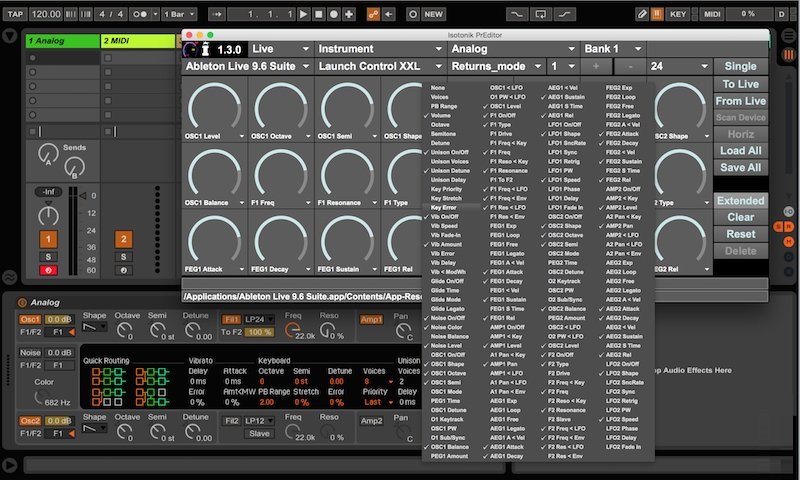
Task: Open the Bank 1 dropdown
Action: [x=613, y=49]
